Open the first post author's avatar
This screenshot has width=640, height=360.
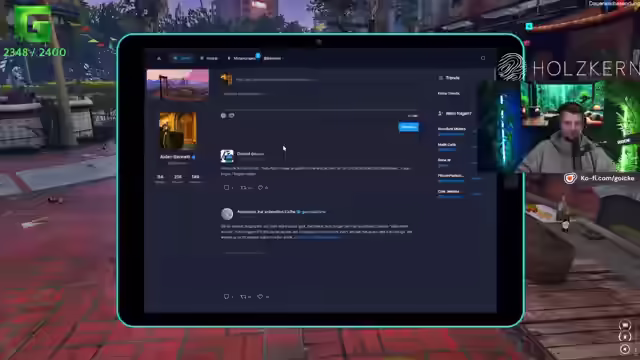[x=227, y=156]
